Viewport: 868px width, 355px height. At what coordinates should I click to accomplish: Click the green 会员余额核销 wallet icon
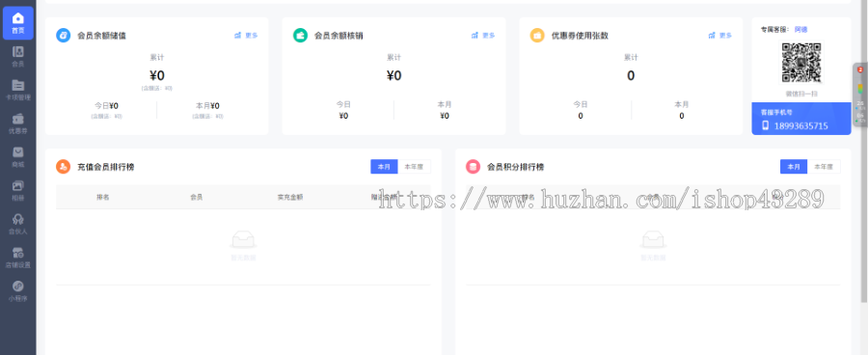[300, 36]
